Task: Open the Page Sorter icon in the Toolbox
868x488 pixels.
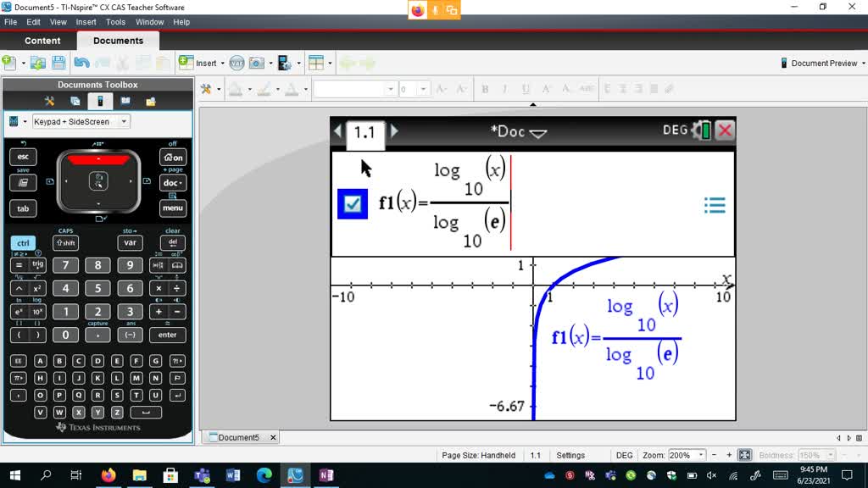Action: 75,102
